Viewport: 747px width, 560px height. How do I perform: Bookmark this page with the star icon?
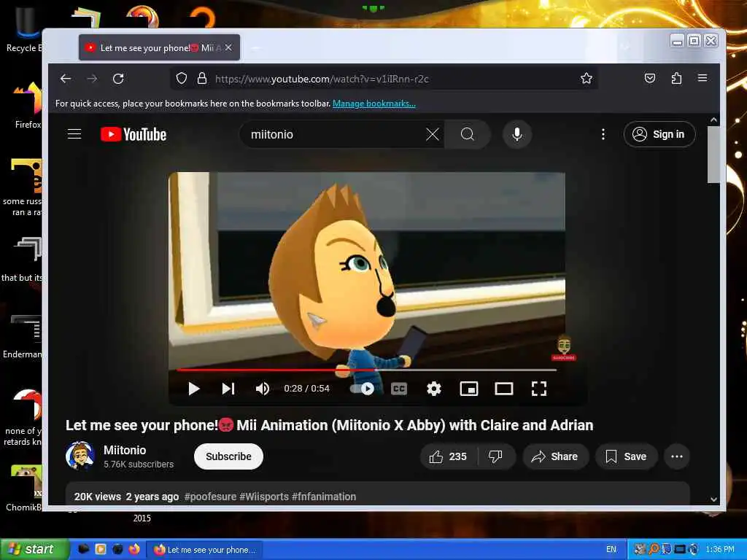(x=587, y=79)
